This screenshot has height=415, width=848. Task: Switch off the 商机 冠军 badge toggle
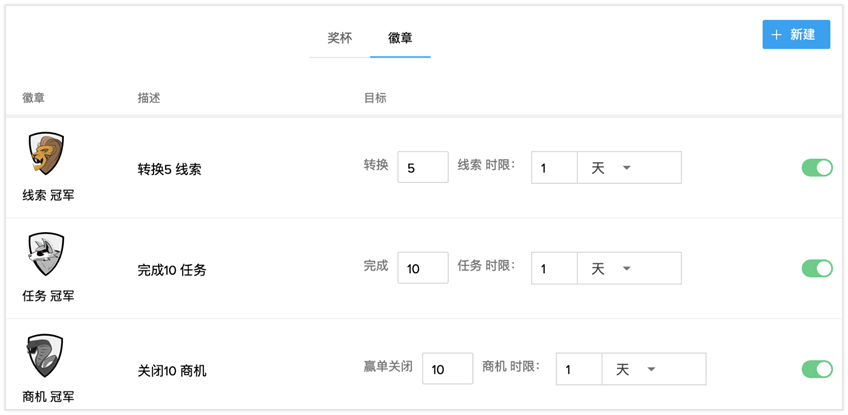point(817,369)
